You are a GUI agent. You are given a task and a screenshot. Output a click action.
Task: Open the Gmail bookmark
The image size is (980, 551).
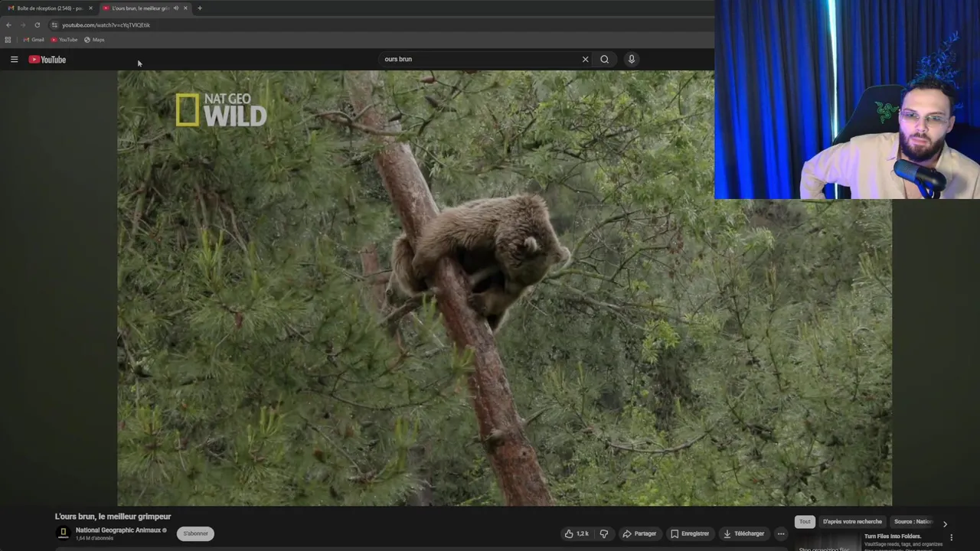34,40
